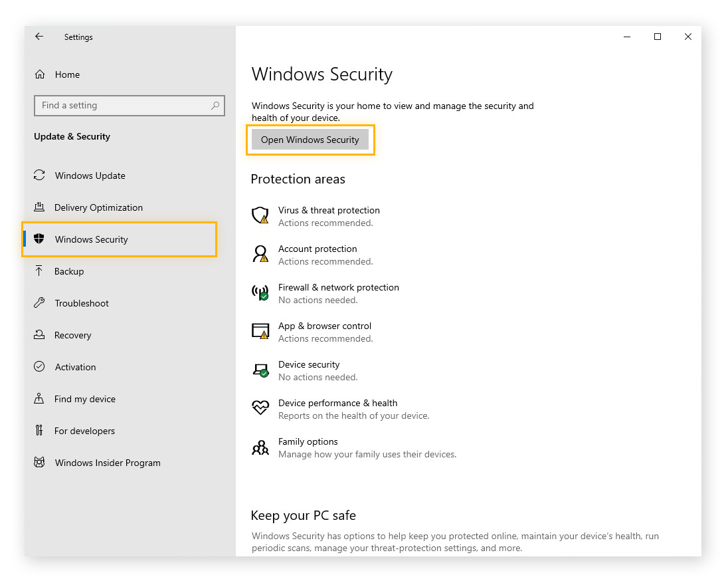Click the Home house icon

pyautogui.click(x=40, y=74)
